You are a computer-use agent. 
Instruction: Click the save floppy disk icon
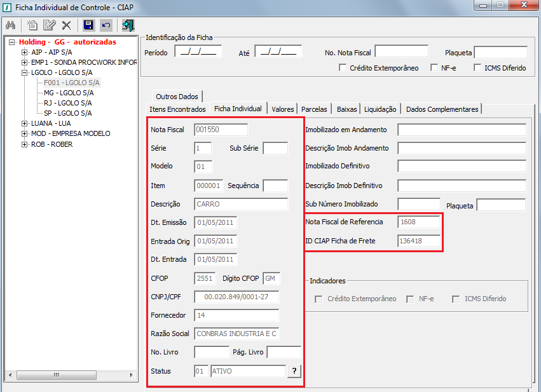(89, 25)
